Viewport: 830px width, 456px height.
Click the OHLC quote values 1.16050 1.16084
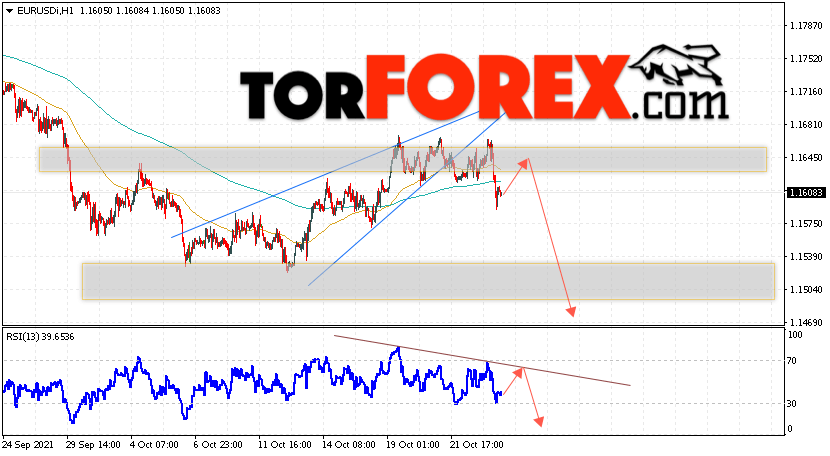114,11
